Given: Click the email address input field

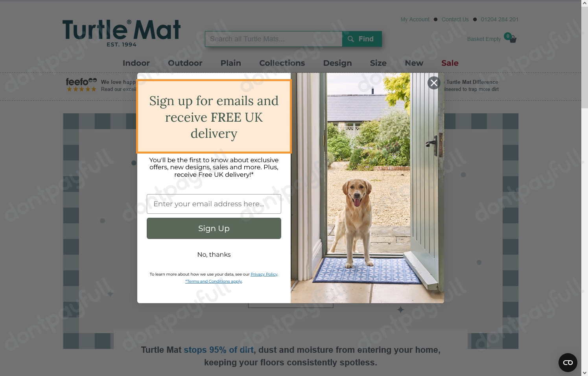Looking at the screenshot, I should tap(214, 204).
